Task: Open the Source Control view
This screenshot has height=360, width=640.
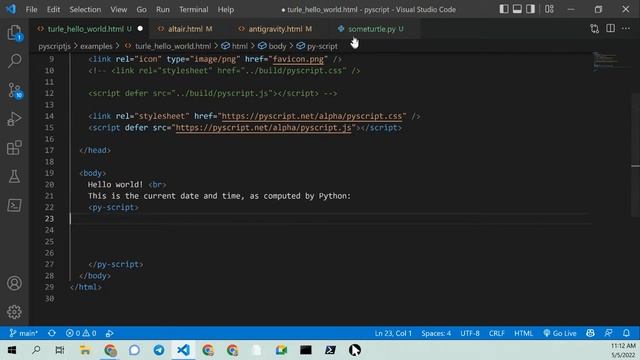Action: (x=15, y=90)
